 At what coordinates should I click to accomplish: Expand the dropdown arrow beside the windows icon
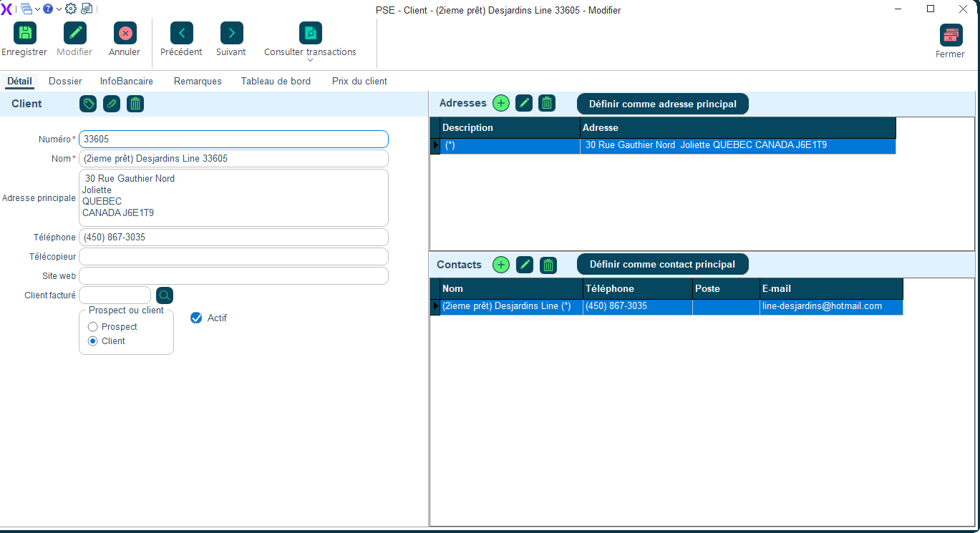[x=37, y=9]
